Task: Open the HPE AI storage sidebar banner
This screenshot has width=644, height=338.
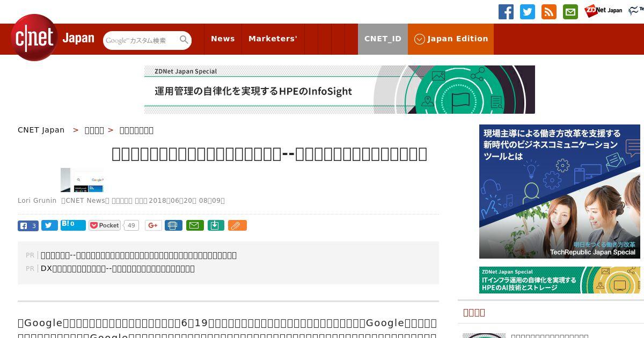Action: (x=560, y=280)
